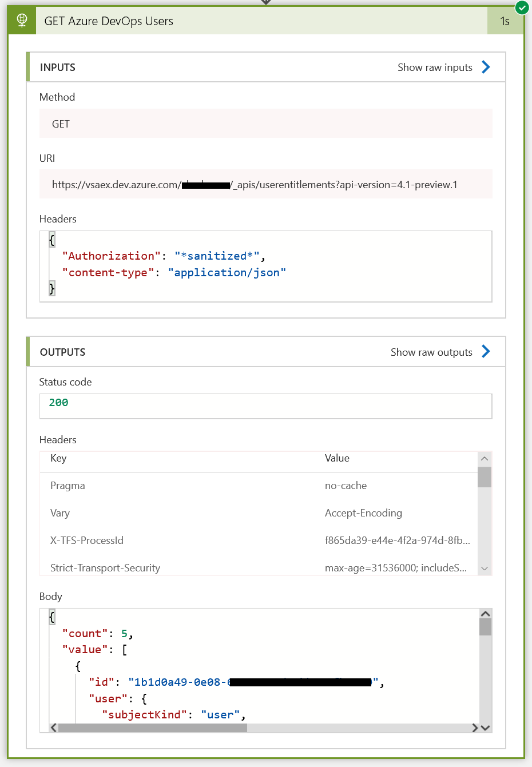Click the Body bottom scroll down arrow
Screen dimensions: 532x767
point(486,728)
